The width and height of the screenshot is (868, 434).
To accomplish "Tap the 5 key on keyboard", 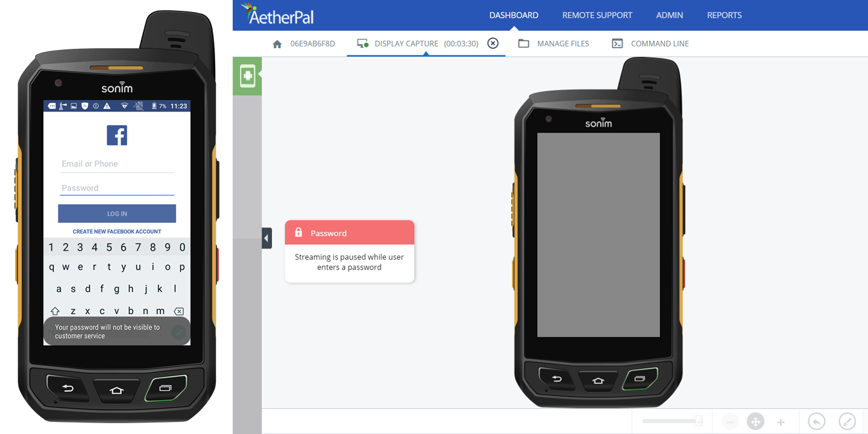I will 109,247.
